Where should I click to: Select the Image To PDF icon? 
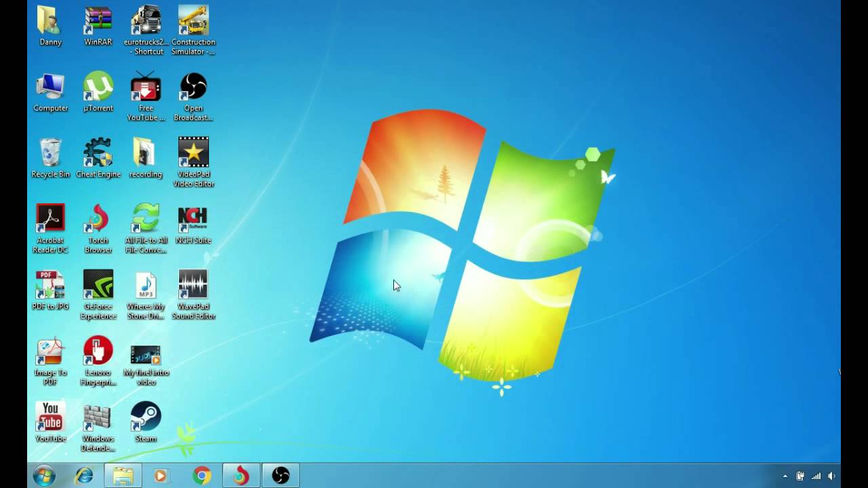point(50,361)
